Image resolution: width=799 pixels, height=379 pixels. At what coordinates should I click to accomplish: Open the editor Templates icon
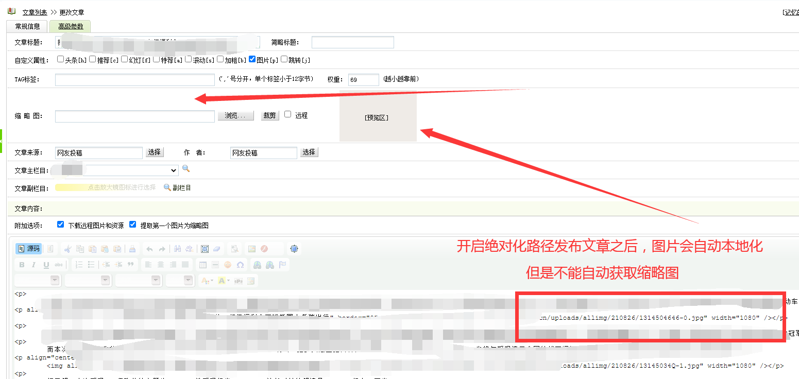coord(50,249)
